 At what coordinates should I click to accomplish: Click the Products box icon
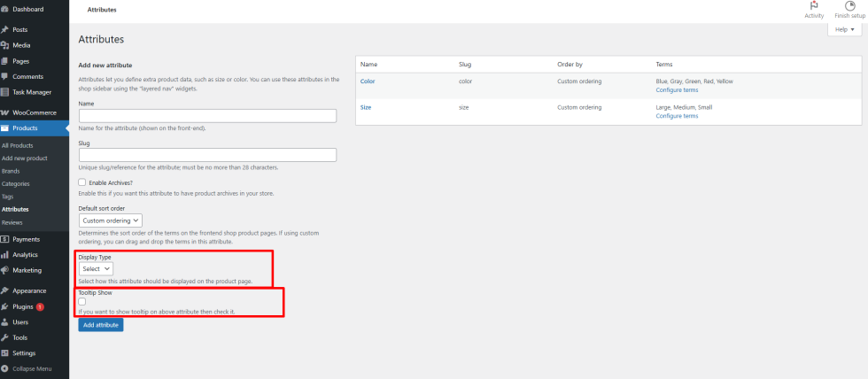(4, 128)
